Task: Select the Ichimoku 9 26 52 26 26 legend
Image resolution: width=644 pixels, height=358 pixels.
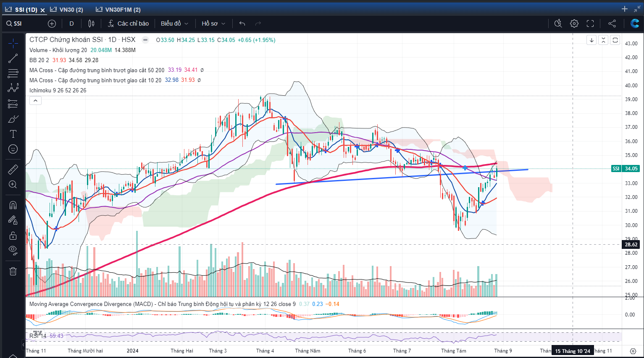Action: click(58, 90)
